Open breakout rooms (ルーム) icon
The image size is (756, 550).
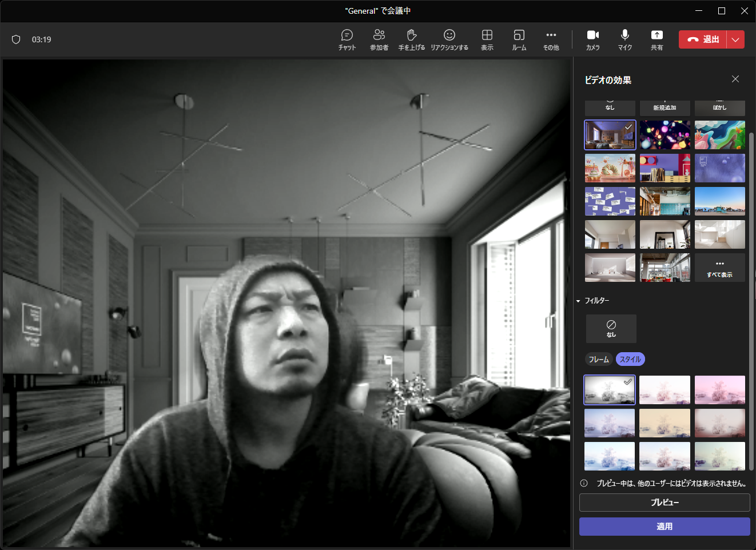click(519, 39)
